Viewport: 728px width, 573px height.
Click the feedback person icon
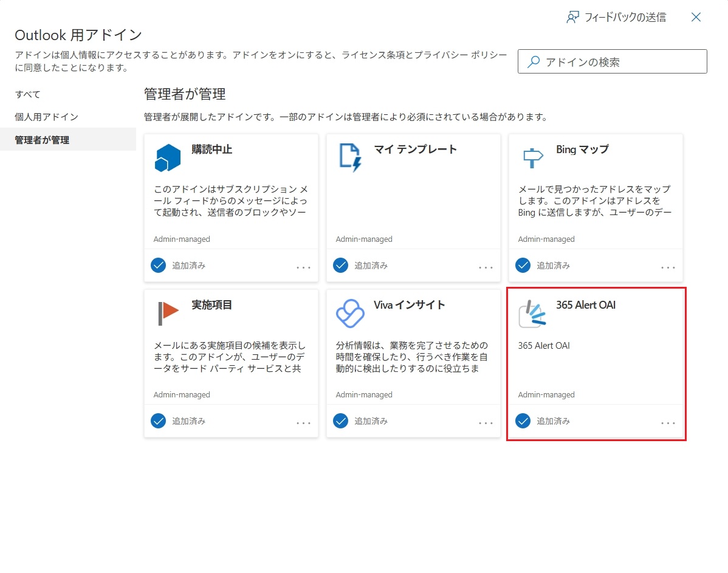572,17
